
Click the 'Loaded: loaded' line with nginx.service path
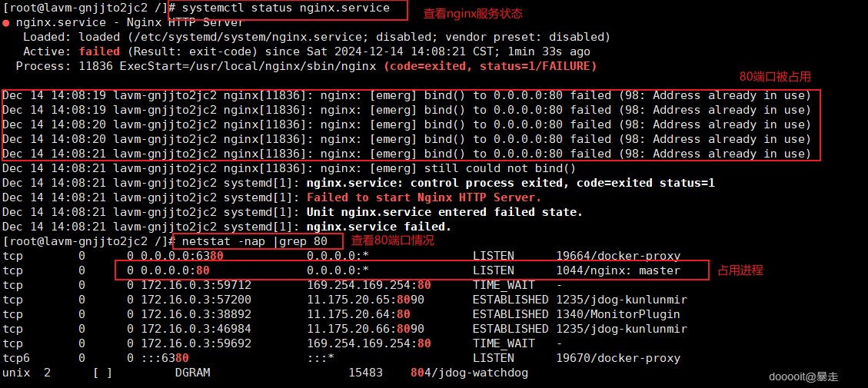coord(316,37)
